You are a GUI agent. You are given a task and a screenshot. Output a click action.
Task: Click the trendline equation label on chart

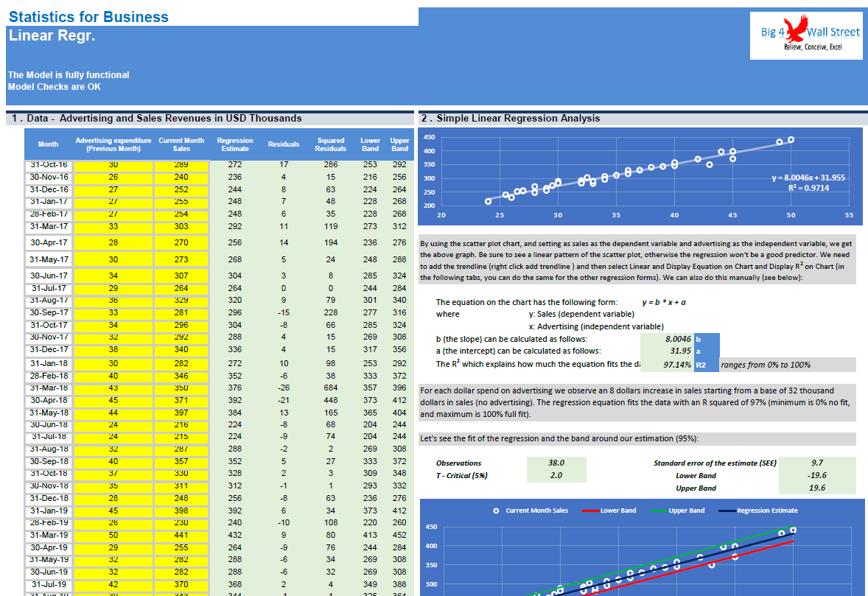pos(808,183)
